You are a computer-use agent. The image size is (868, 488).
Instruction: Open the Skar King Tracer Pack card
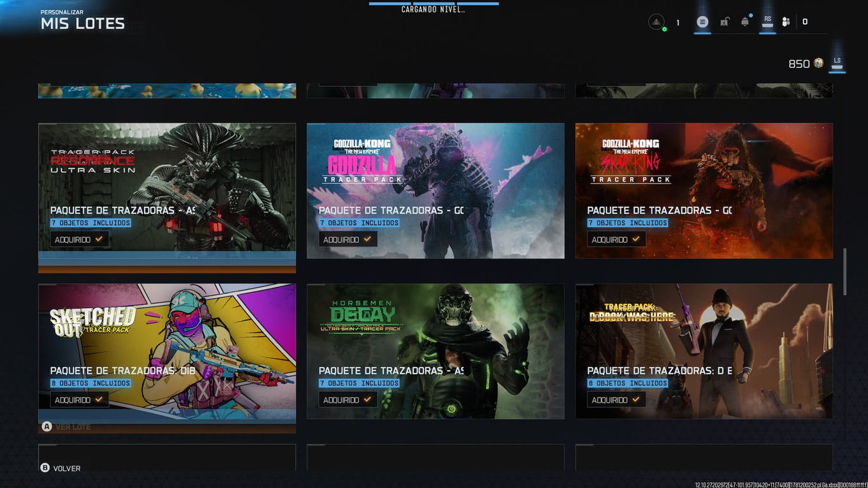704,190
